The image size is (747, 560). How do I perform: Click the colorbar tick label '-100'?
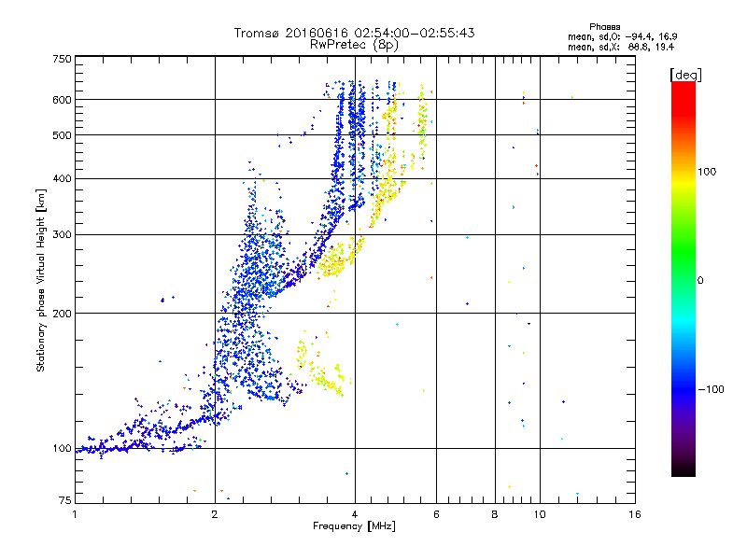point(711,389)
